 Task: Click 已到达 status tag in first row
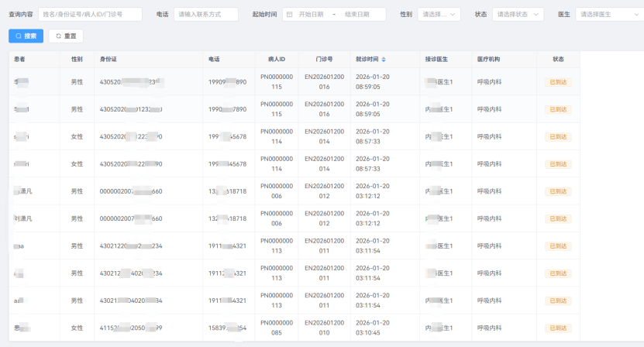click(x=558, y=82)
